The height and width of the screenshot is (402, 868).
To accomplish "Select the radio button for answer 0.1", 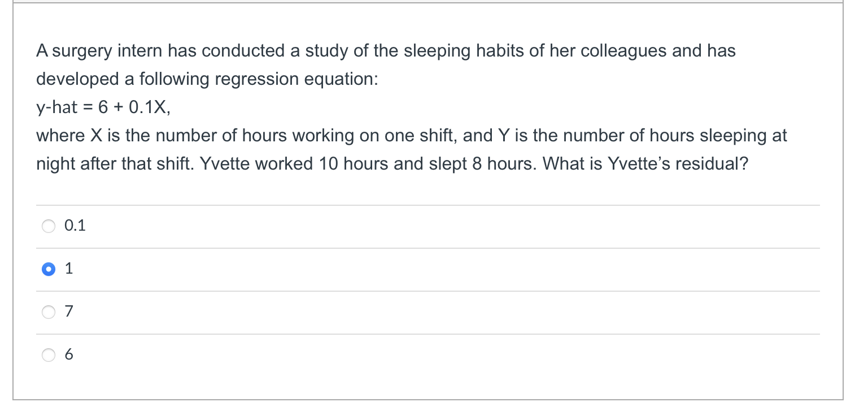I will [x=49, y=226].
